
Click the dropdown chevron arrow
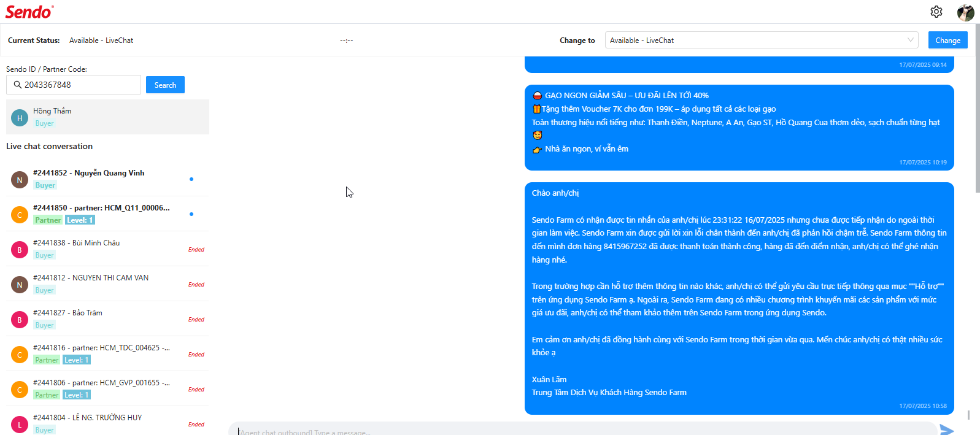[911, 40]
